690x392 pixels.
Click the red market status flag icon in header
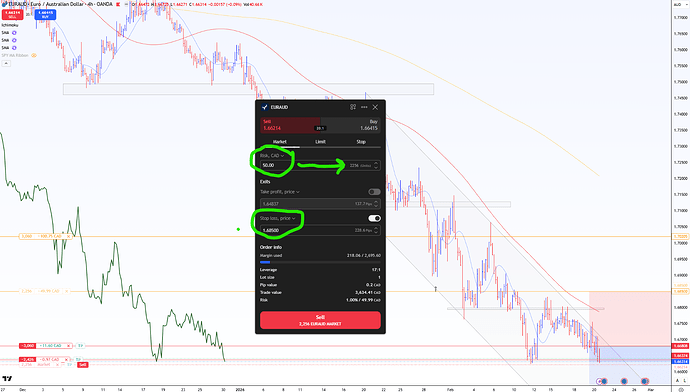(118, 4)
